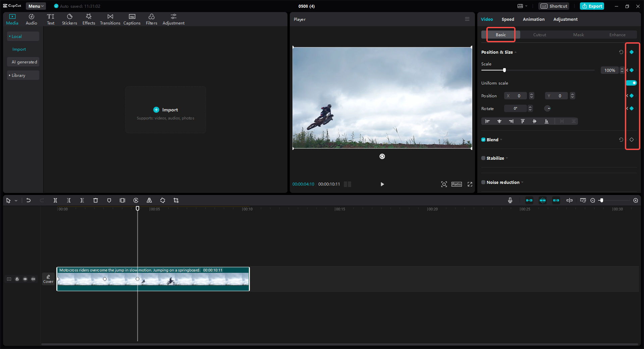Delete the selected clip with trash icon
This screenshot has height=349, width=644.
pyautogui.click(x=96, y=200)
